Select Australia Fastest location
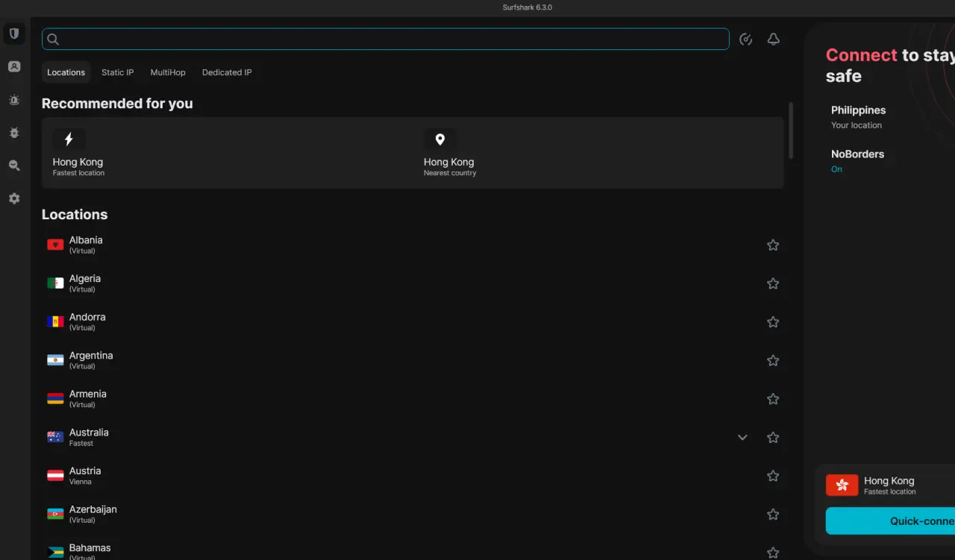The image size is (955, 560). click(x=413, y=438)
